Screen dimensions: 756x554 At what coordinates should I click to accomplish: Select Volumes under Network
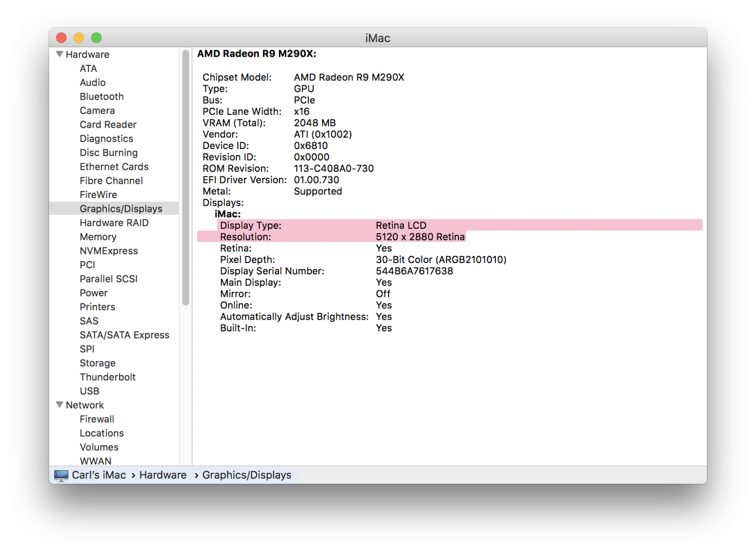(99, 447)
